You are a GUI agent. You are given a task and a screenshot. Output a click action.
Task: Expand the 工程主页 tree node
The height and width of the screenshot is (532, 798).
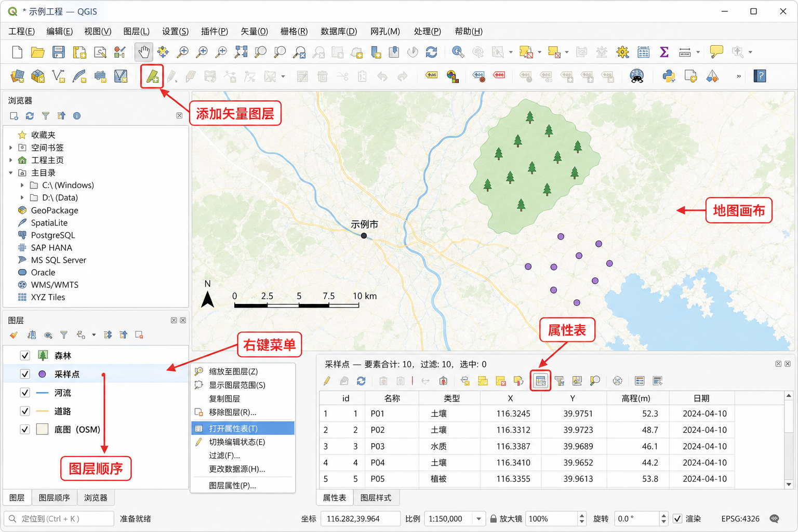click(11, 160)
